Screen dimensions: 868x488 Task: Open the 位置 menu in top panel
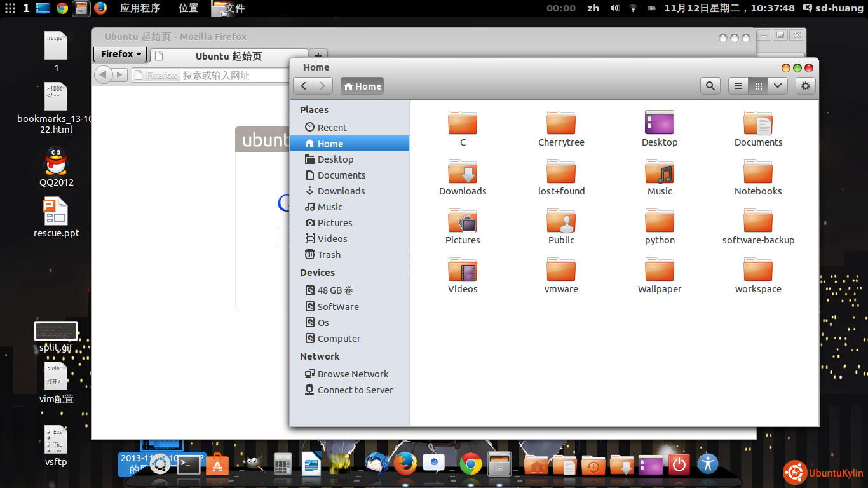[x=188, y=8]
